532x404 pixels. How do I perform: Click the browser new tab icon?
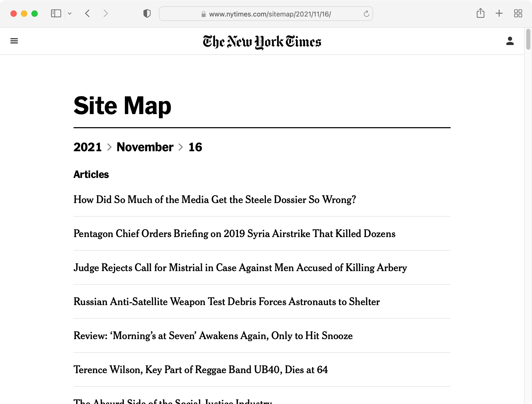click(499, 14)
